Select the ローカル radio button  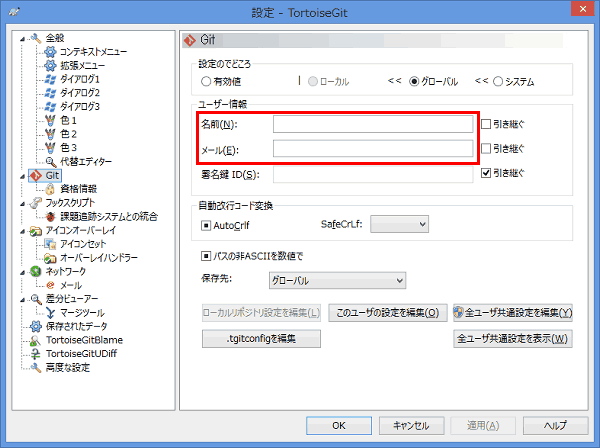313,81
